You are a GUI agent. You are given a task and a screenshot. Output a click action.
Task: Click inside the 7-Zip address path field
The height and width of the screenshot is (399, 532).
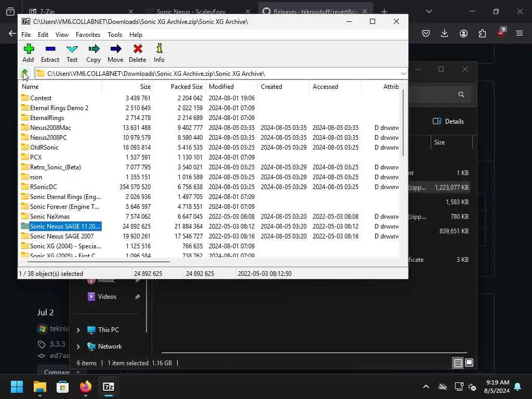click(217, 74)
